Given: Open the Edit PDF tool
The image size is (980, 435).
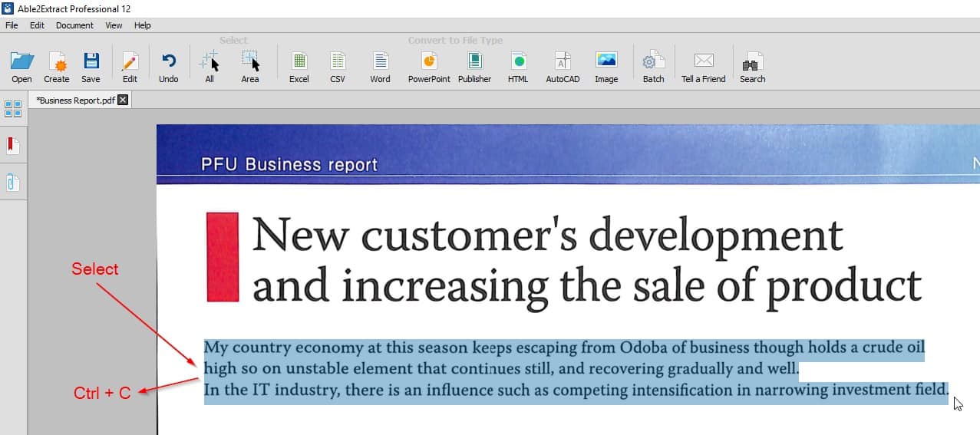Looking at the screenshot, I should [x=130, y=61].
